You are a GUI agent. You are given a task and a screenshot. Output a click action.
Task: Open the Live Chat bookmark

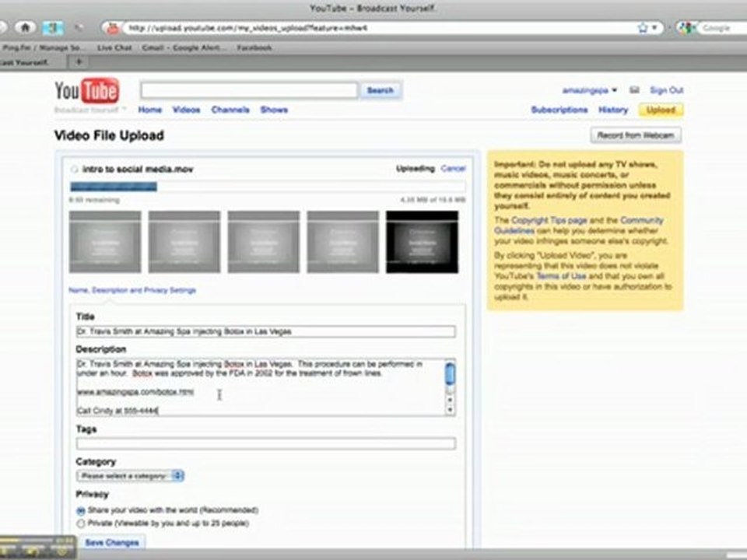coord(114,47)
